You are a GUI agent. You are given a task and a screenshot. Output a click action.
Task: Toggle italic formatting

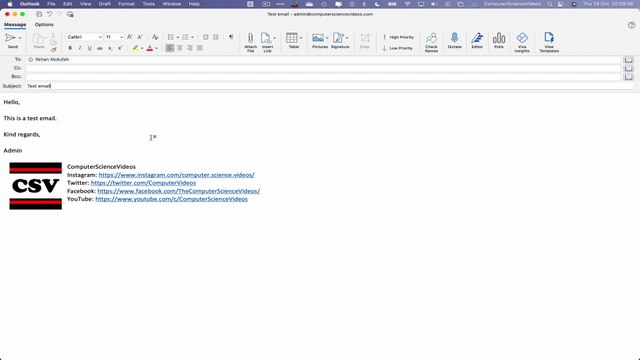click(x=80, y=48)
